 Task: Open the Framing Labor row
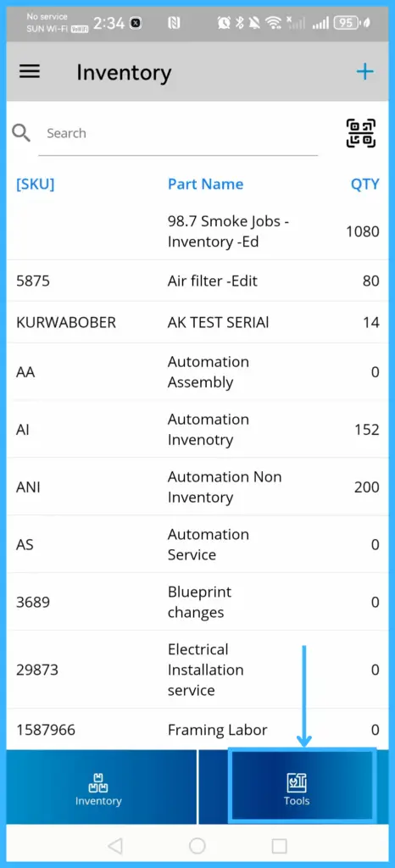pyautogui.click(x=197, y=730)
